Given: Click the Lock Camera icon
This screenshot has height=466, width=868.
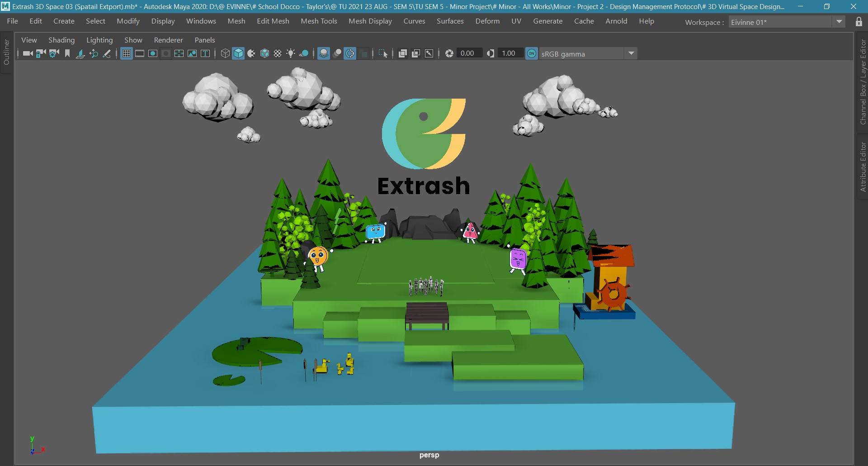Looking at the screenshot, I should (41, 53).
